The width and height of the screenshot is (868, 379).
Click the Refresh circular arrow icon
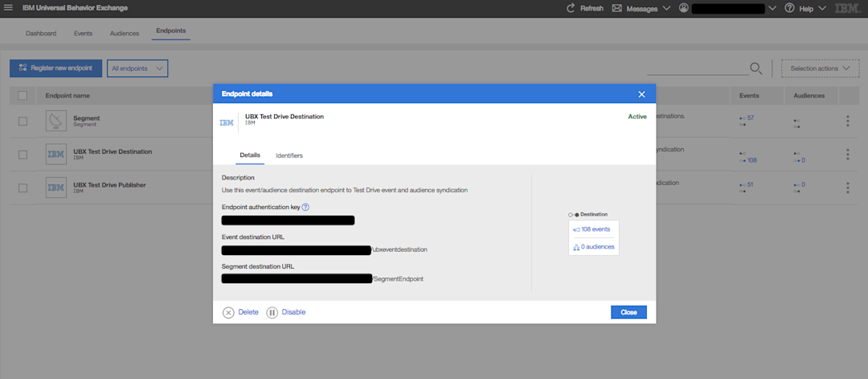click(x=571, y=8)
